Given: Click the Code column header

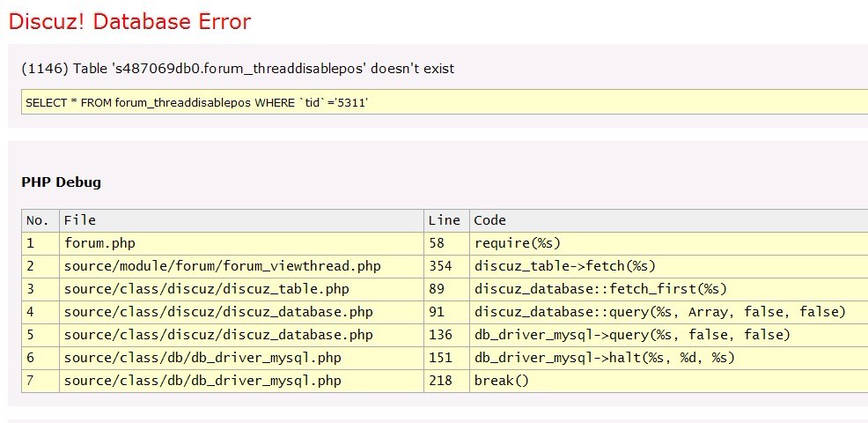Looking at the screenshot, I should pyautogui.click(x=490, y=220).
